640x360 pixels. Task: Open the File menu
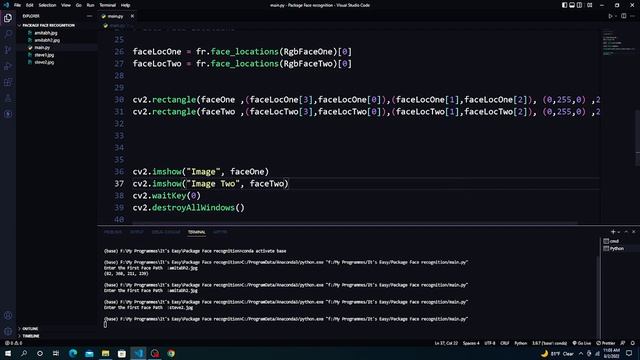[17, 5]
